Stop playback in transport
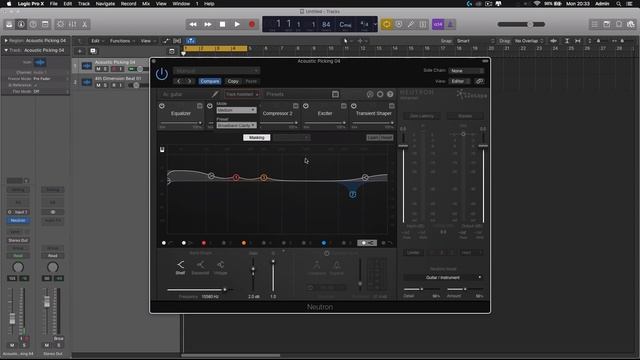The image size is (640, 360). coord(222,24)
